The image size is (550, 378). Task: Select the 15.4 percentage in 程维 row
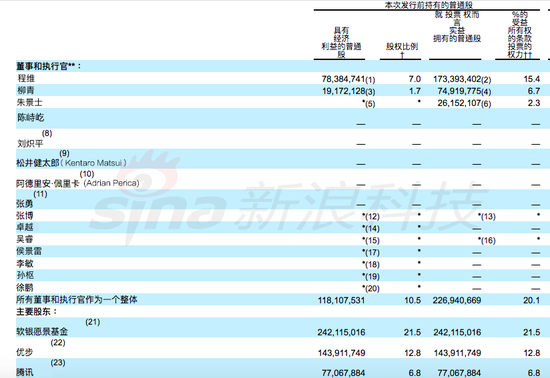point(531,79)
